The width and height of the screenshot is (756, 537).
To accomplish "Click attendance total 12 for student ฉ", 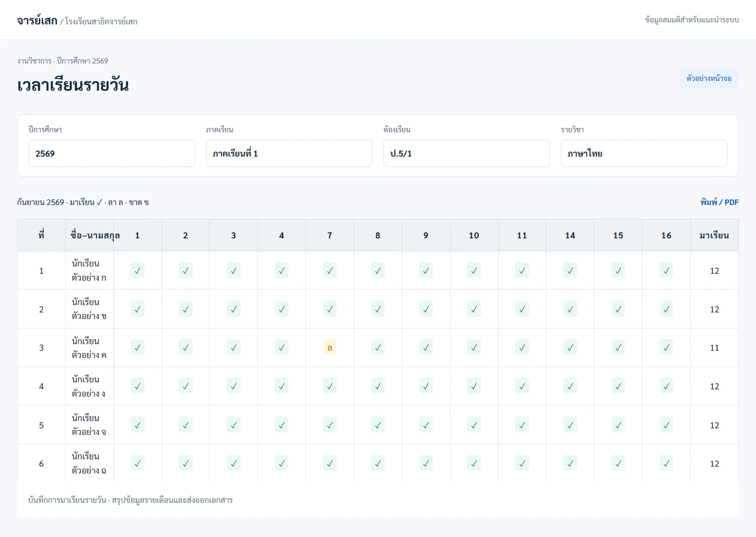I will click(x=714, y=464).
